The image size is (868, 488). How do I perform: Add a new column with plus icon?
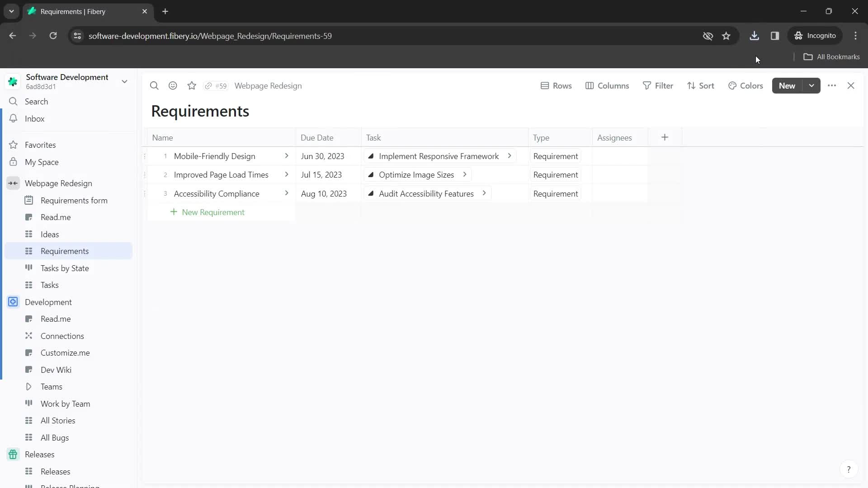point(665,137)
